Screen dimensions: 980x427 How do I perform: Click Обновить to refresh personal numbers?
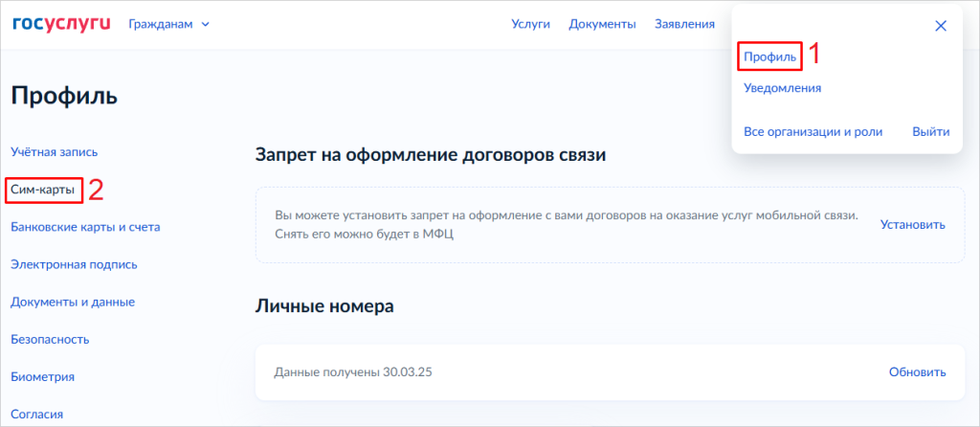tap(917, 371)
